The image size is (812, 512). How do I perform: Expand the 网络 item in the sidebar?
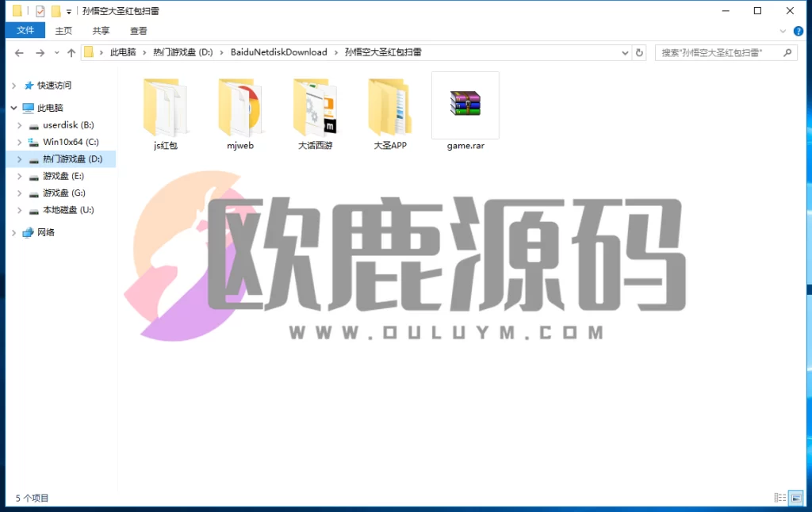click(13, 231)
